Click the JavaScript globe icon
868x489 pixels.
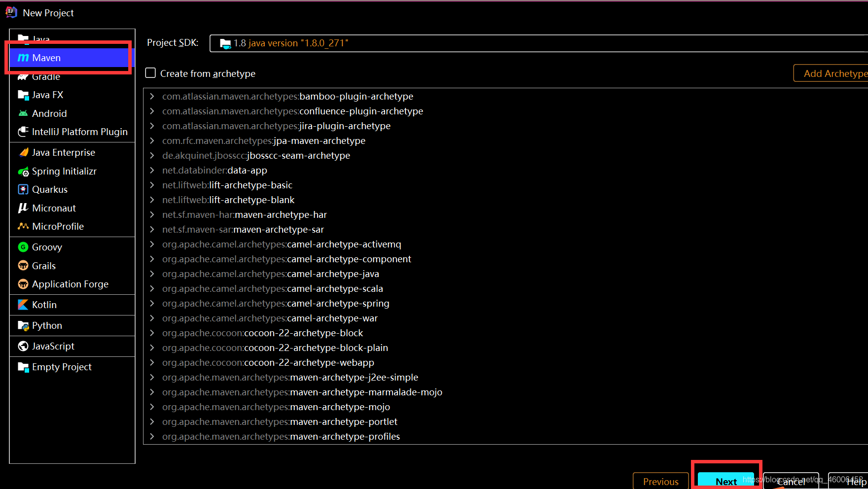[x=23, y=346]
